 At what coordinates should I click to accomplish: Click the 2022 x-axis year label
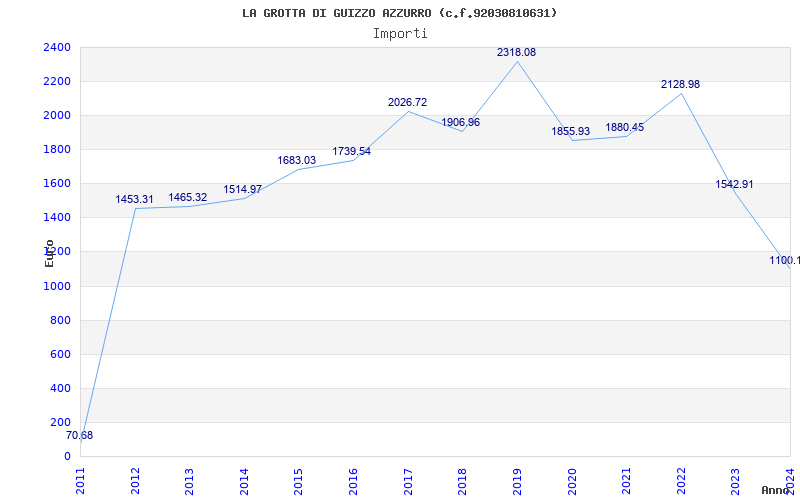[x=681, y=481]
